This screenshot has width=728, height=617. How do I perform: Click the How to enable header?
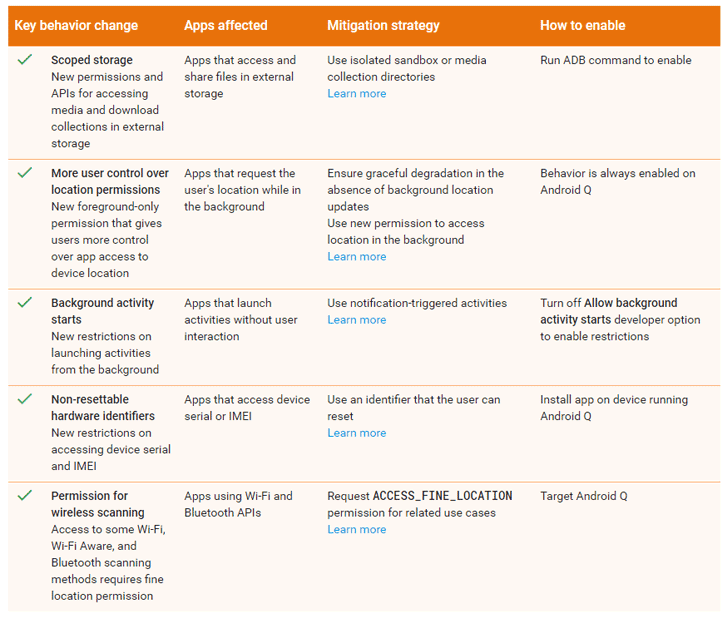(582, 25)
